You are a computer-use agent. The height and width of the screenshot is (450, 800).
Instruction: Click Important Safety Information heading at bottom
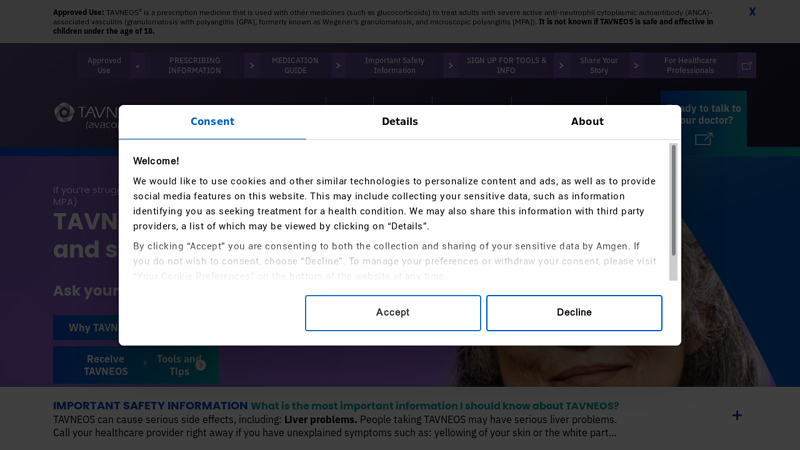150,406
